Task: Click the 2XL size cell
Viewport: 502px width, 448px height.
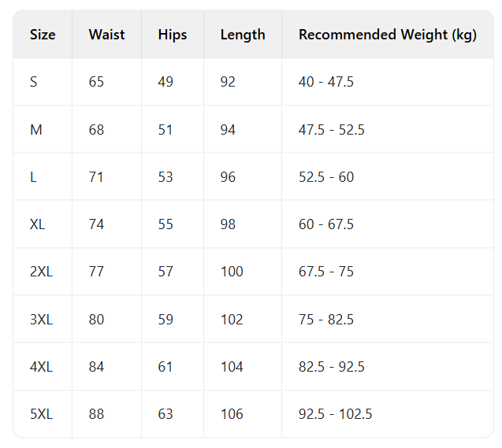Action: [x=42, y=272]
